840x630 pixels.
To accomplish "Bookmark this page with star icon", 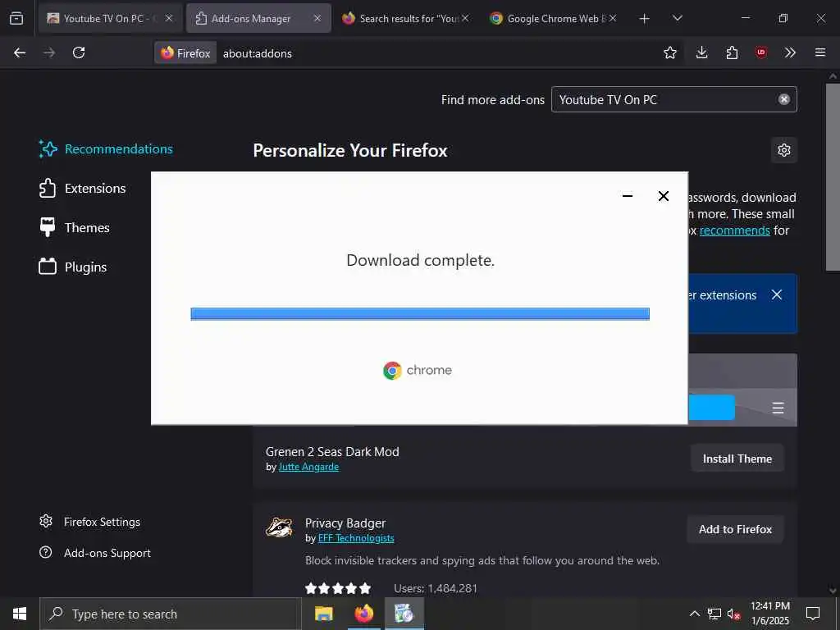I will (669, 52).
